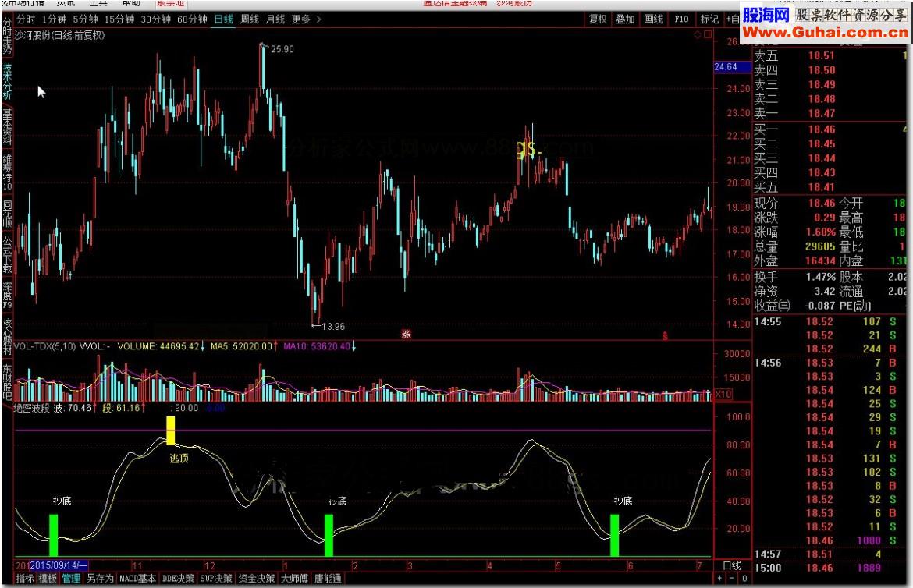
Task: Click the 绝密波段 indicator name
Action: [x=31, y=408]
